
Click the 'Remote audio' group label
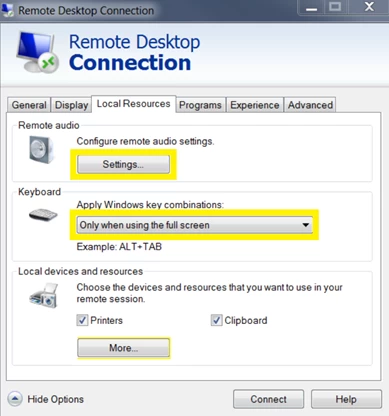pyautogui.click(x=49, y=125)
